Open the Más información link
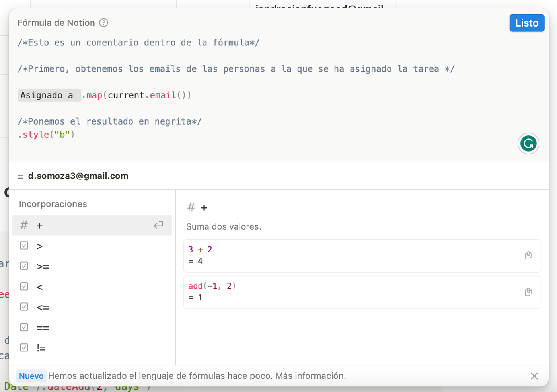Viewport: 557px width, 392px height. click(x=311, y=376)
